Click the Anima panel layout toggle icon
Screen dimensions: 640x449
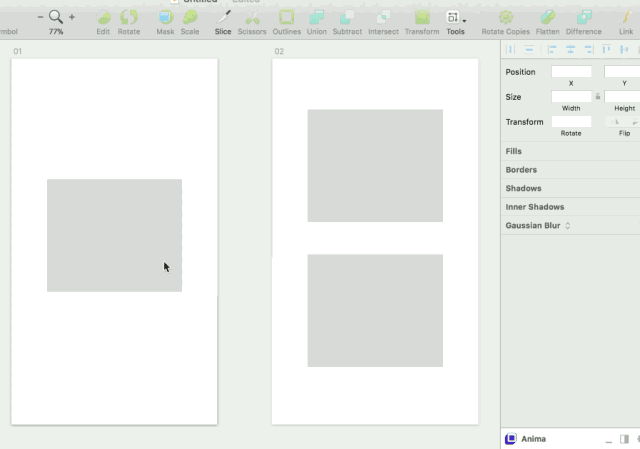pyautogui.click(x=624, y=439)
